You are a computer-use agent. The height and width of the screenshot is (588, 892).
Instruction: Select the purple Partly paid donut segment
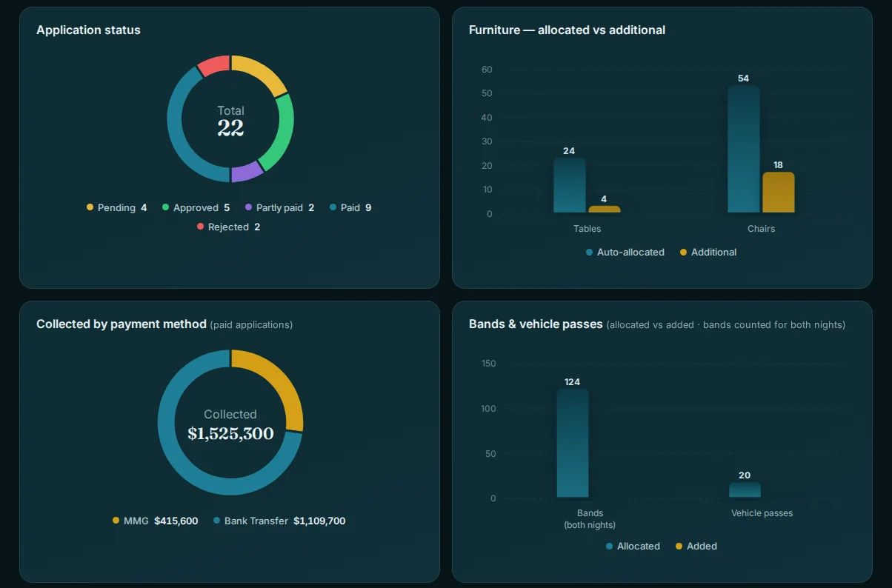(246, 172)
